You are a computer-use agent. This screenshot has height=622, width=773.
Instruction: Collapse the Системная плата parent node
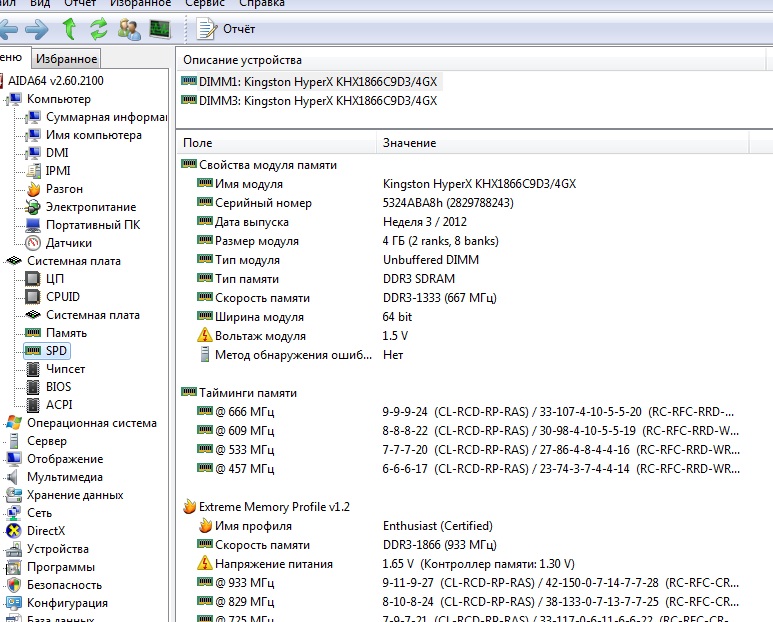73,261
